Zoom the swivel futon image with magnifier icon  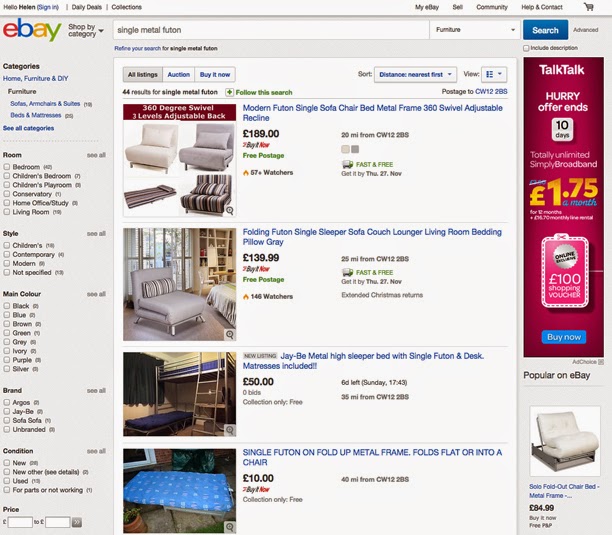point(230,210)
